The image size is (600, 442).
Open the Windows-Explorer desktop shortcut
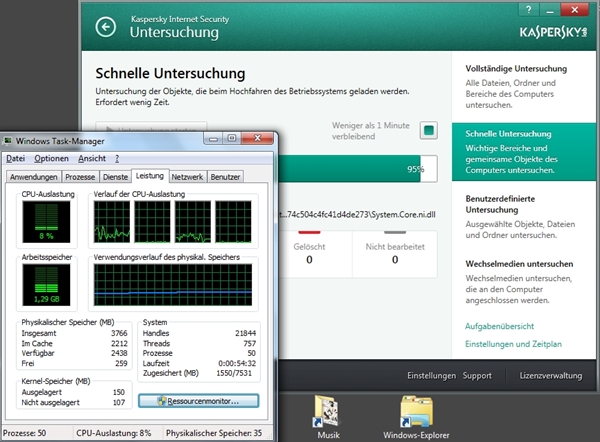point(416,417)
